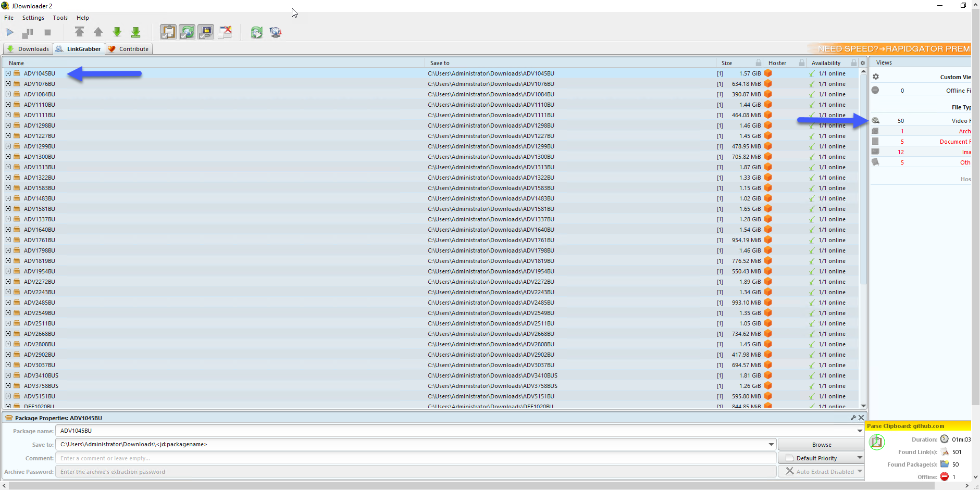Click the Archive Password input field

point(416,472)
